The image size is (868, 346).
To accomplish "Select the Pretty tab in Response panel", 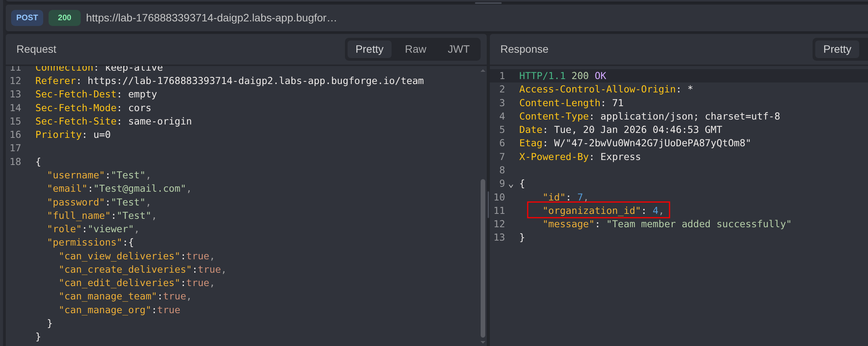I will (837, 49).
